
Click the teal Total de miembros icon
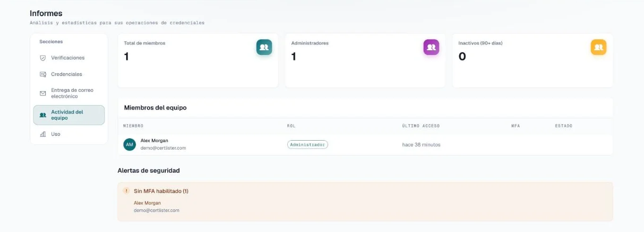[264, 47]
